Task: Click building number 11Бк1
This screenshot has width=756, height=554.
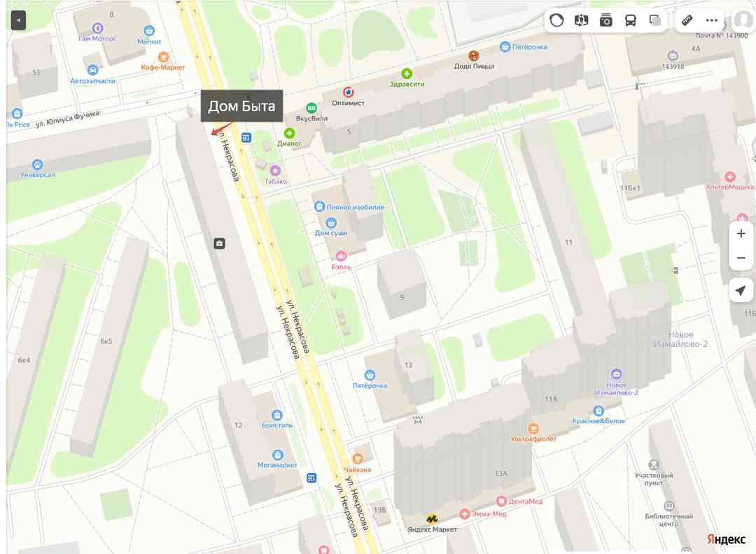Action: coord(630,188)
